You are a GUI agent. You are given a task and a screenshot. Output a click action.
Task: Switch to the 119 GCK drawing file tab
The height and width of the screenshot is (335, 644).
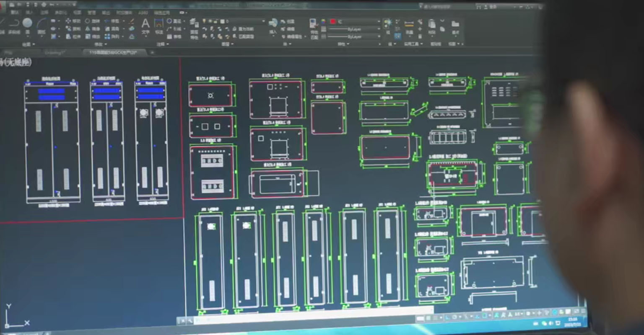click(x=114, y=52)
